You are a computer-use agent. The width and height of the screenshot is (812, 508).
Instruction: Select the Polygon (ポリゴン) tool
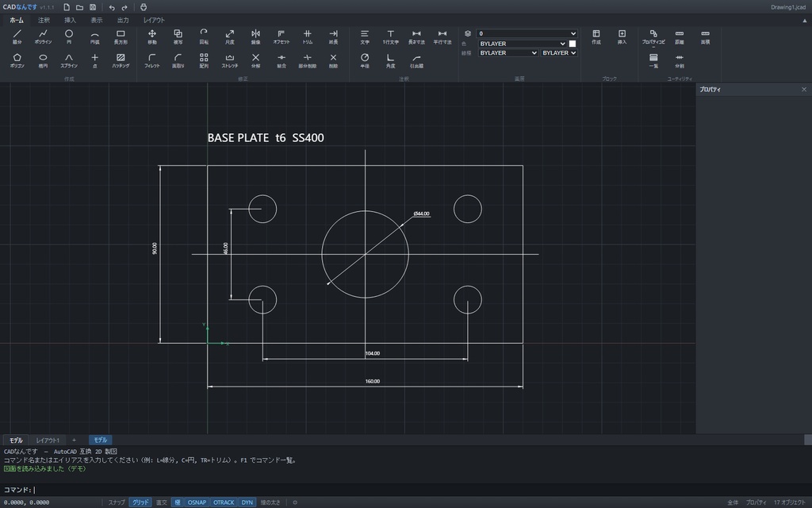[17, 60]
